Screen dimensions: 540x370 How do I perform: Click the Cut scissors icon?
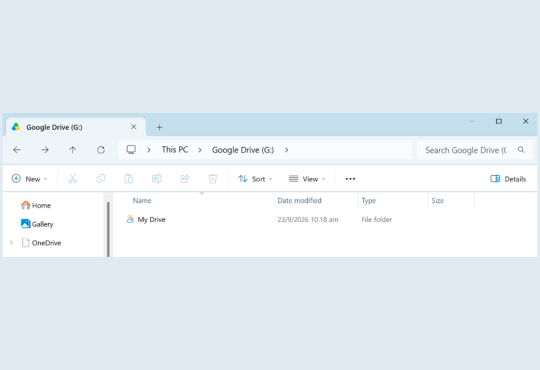coord(73,179)
